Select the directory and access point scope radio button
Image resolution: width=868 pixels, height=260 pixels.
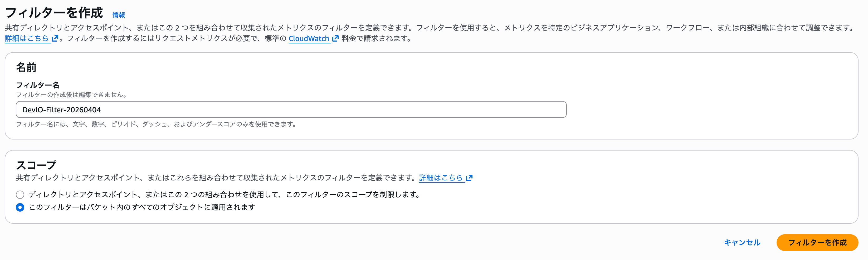20,194
